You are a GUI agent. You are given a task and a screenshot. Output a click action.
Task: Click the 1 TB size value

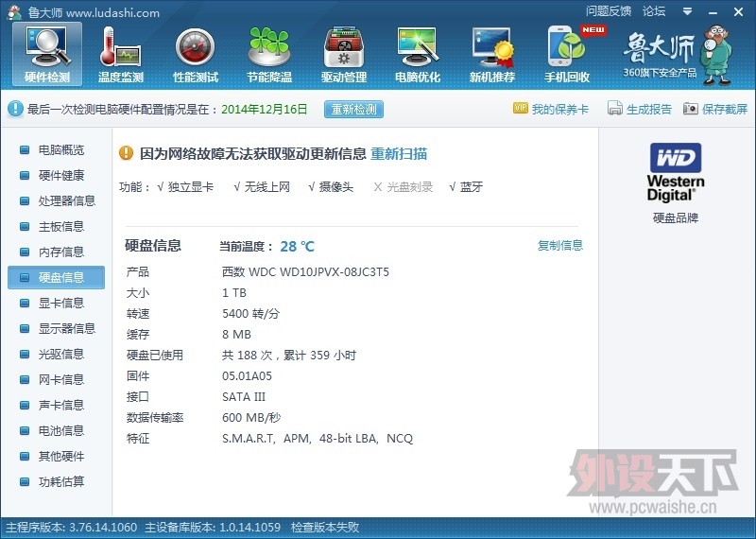[234, 293]
